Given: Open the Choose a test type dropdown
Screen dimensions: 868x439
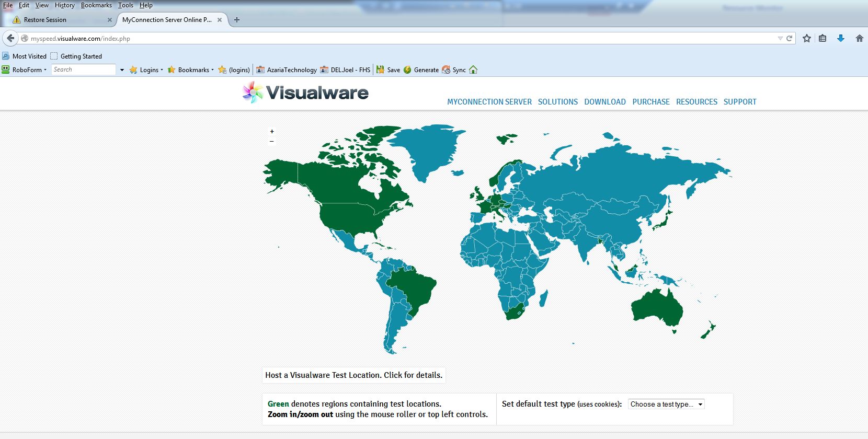Looking at the screenshot, I should (666, 404).
